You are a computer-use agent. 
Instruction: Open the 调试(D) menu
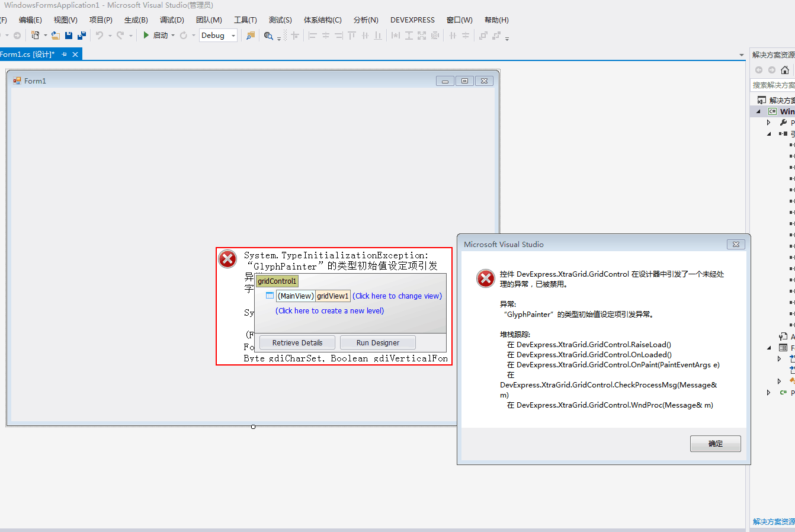point(172,20)
